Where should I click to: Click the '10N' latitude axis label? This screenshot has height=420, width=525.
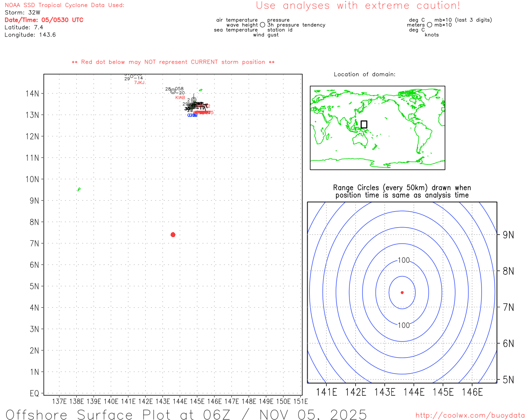(32, 179)
